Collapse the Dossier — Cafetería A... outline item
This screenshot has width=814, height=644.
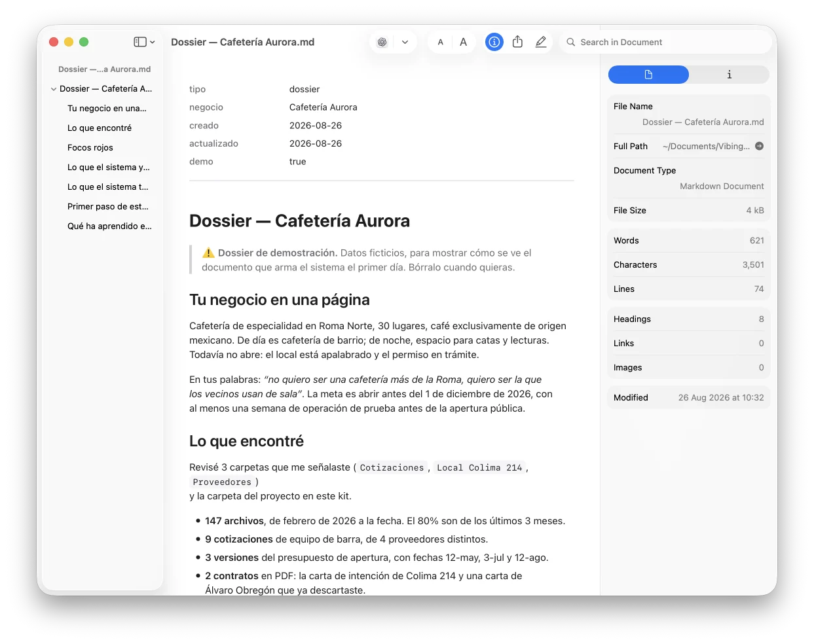tap(54, 89)
